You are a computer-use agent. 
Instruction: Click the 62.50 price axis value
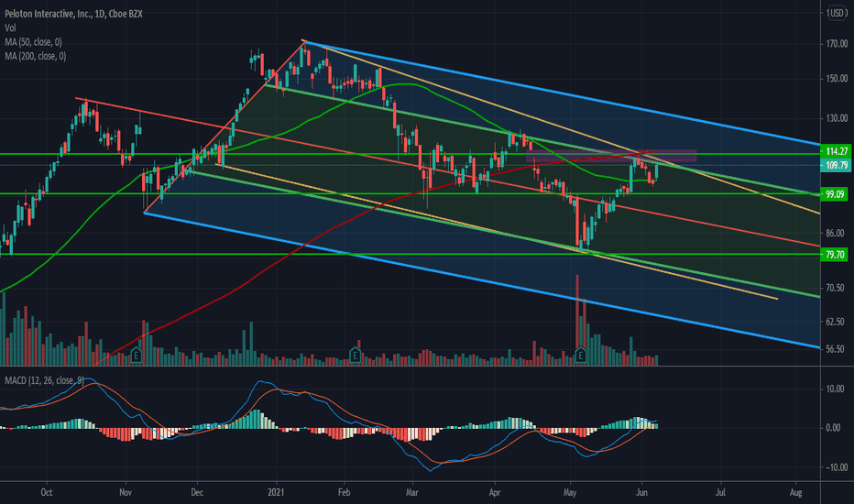point(835,322)
